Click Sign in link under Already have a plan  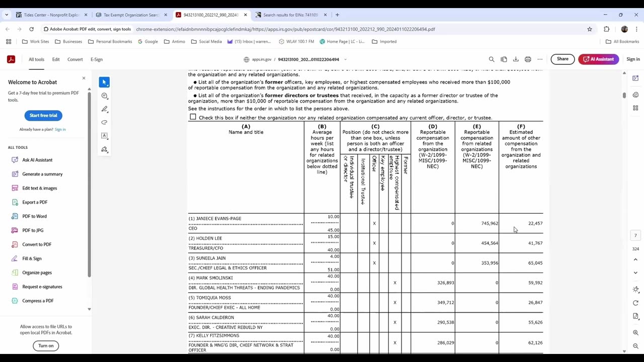[60, 129]
